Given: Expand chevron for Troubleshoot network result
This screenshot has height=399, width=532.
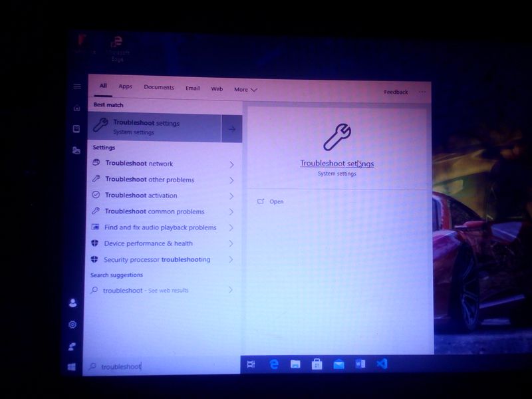Looking at the screenshot, I should [231, 164].
